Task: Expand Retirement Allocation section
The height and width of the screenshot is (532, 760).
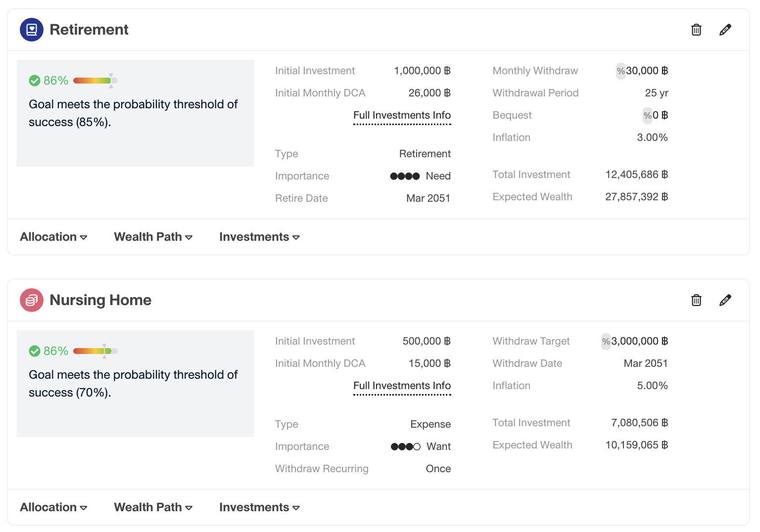Action: [x=53, y=237]
